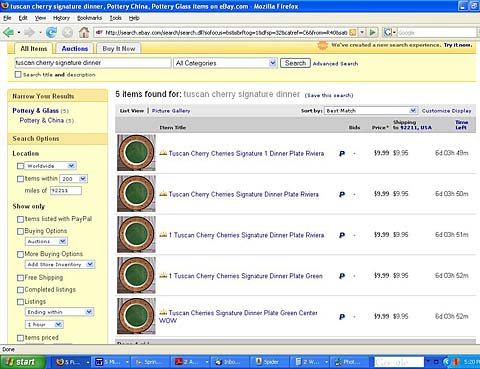The width and height of the screenshot is (480, 369).
Task: Click PayPal icon on Signature 1 Dinner Plate row
Action: [342, 154]
